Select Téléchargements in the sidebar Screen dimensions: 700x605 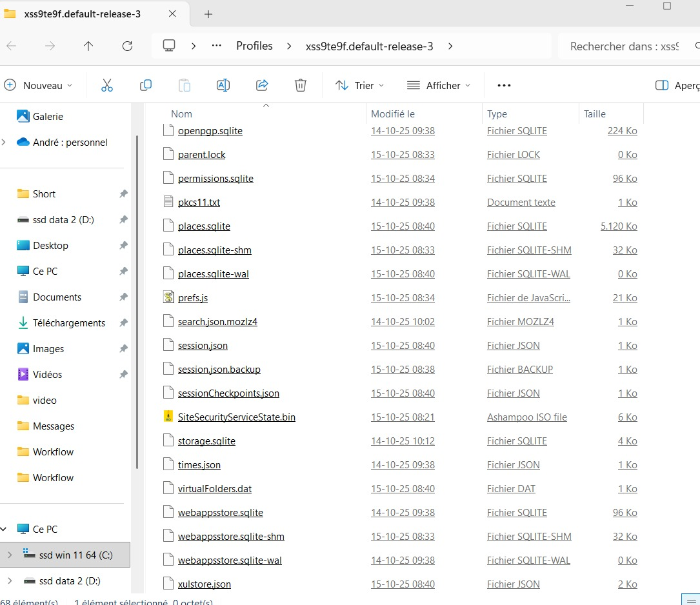coord(68,323)
